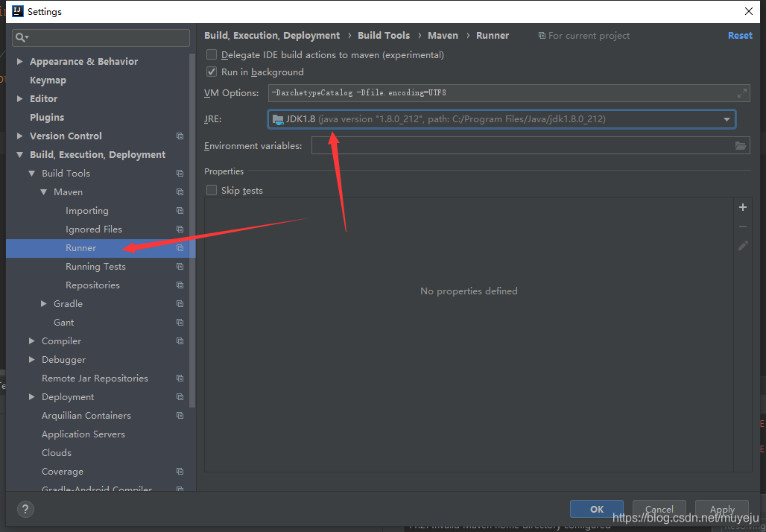Add a new Maven property with the plus icon
766x532 pixels.
coord(742,206)
